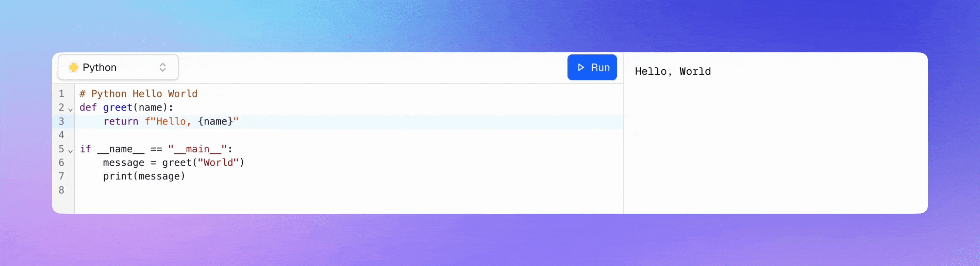Open the Python language dropdown

pyautogui.click(x=118, y=67)
